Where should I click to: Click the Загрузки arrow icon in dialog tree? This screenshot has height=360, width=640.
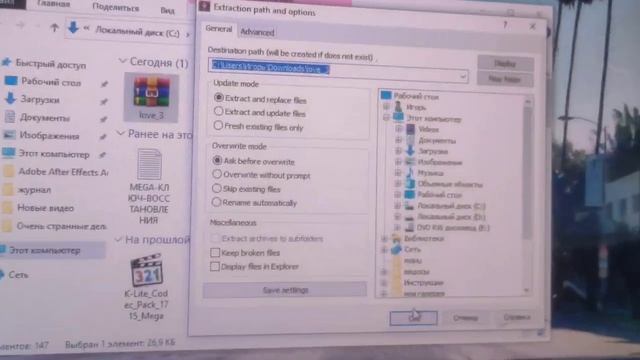(x=410, y=151)
